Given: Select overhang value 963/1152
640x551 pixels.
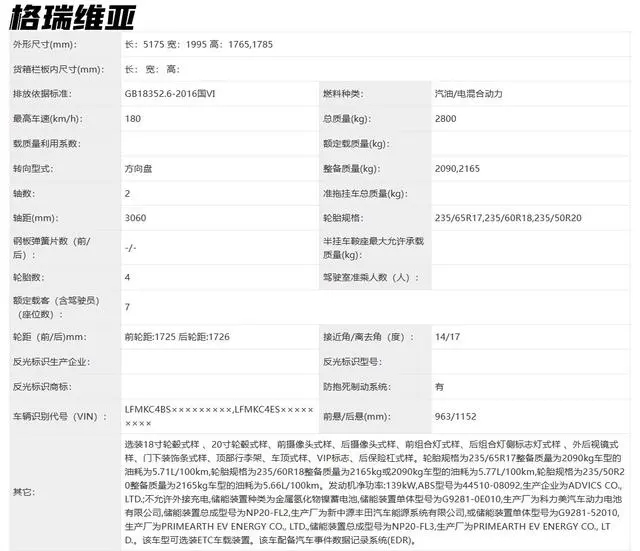Looking at the screenshot, I should point(456,417).
